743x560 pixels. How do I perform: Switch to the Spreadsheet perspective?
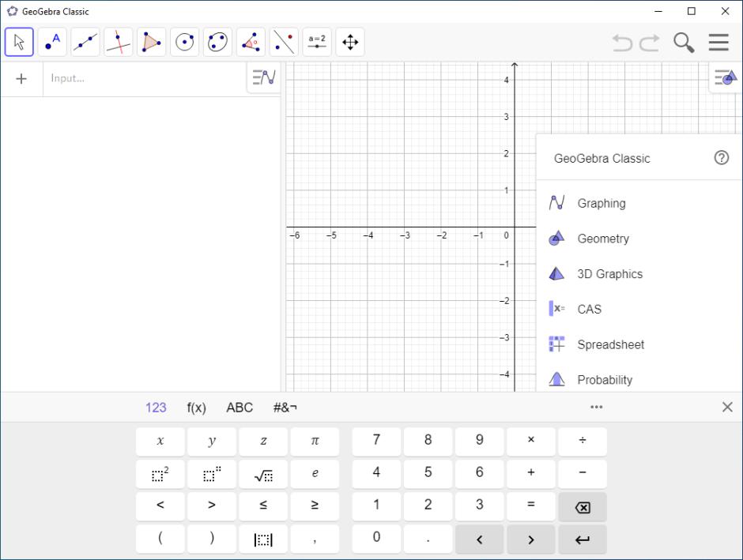coord(639,344)
